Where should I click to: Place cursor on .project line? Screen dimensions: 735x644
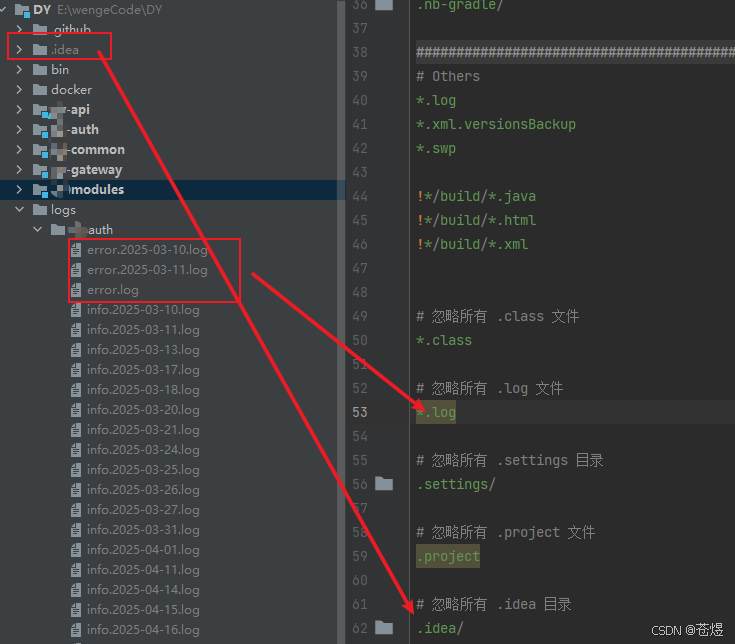[x=448, y=556]
